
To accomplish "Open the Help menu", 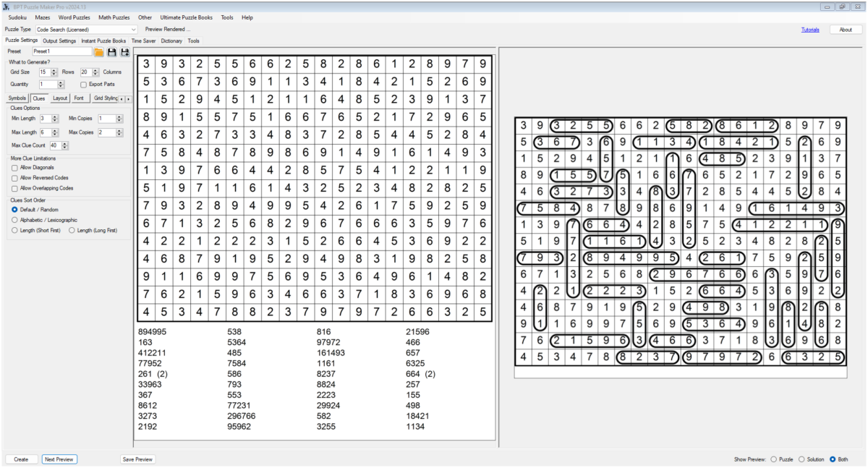I will coord(247,17).
